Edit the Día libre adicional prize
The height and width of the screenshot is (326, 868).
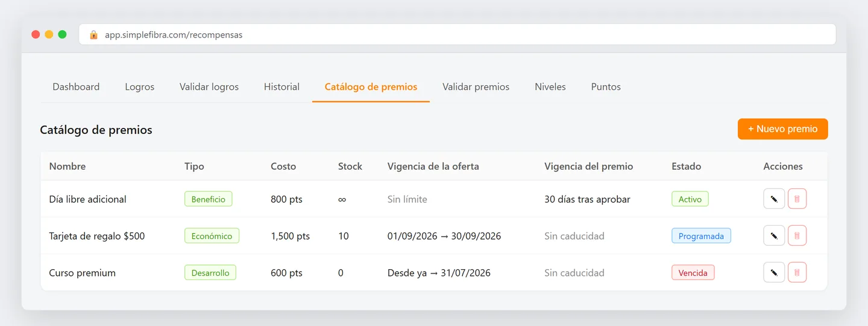click(x=774, y=199)
